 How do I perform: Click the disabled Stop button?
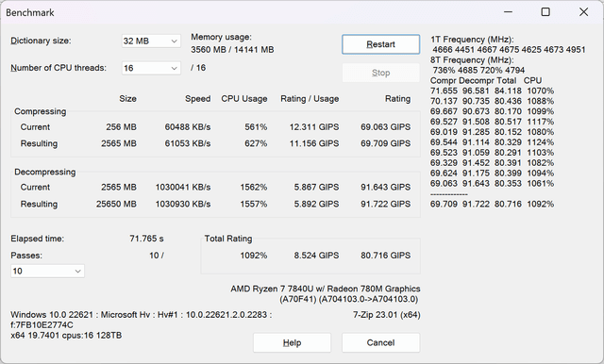tap(380, 73)
